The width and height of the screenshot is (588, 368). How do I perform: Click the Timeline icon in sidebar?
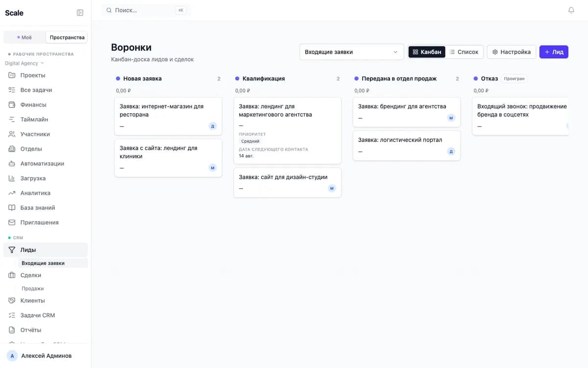click(x=12, y=119)
